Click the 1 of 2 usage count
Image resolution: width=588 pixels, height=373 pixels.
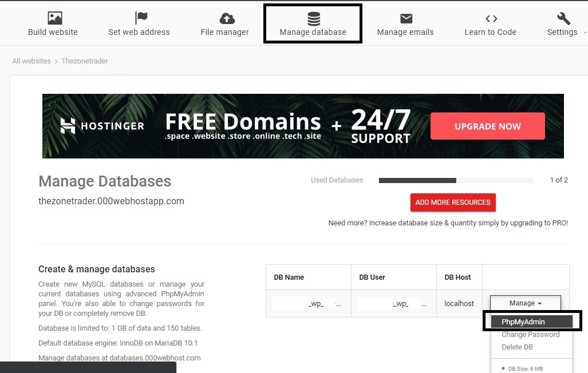[559, 180]
